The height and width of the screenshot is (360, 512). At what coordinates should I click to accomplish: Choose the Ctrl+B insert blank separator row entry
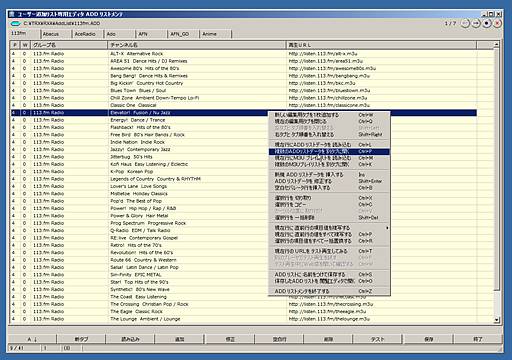329,188
